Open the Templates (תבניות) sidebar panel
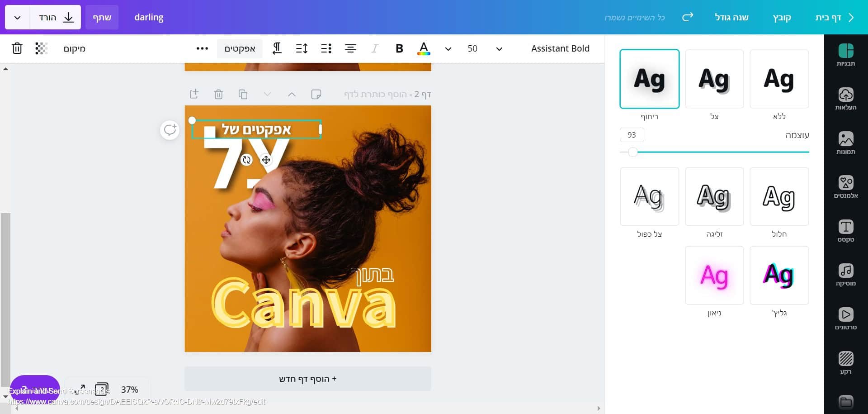 [845, 55]
